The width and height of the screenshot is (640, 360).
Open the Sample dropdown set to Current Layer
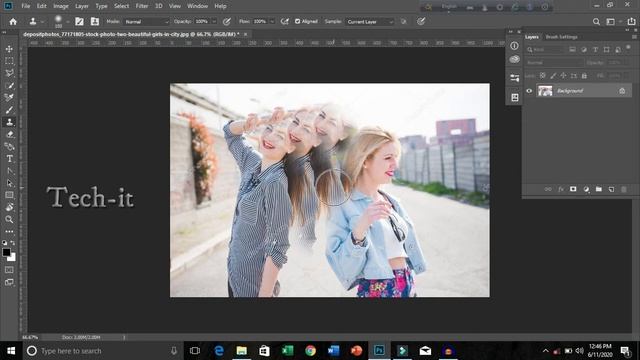point(370,22)
